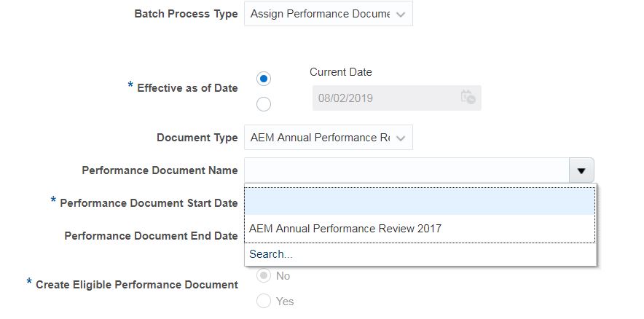Click the Performance Document Start Date label
Image resolution: width=644 pixels, height=319 pixels.
pyautogui.click(x=149, y=203)
